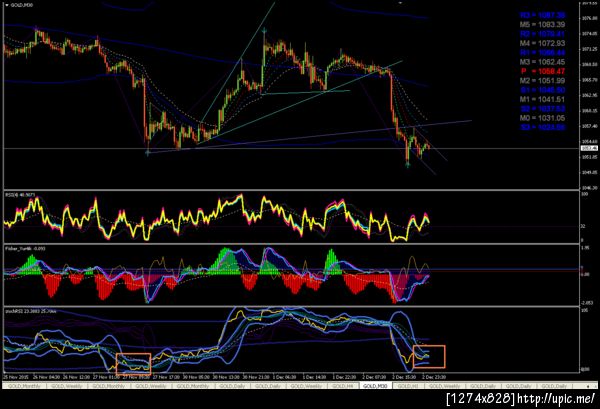Click the 25 Nov 2015 time axis label
This screenshot has width=600, height=409.
point(16,377)
